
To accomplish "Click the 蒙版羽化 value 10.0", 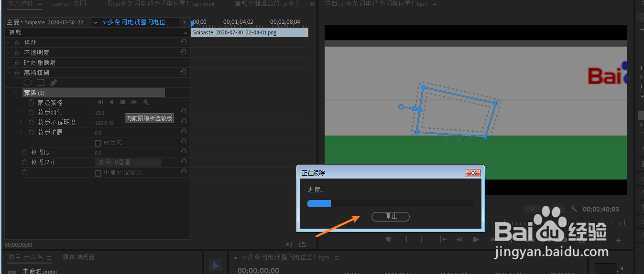I will 99,113.
